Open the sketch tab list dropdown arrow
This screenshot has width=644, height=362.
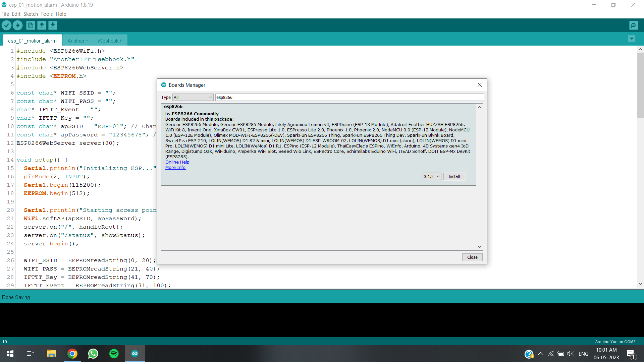[x=632, y=39]
